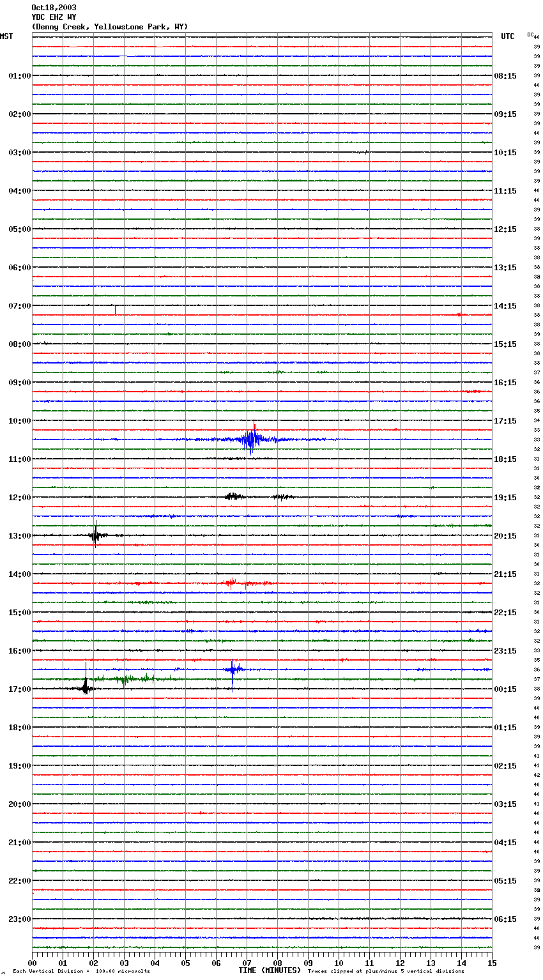Select the 22:00 MST time label
Image resolution: width=543 pixels, height=980 pixels.
20,881
